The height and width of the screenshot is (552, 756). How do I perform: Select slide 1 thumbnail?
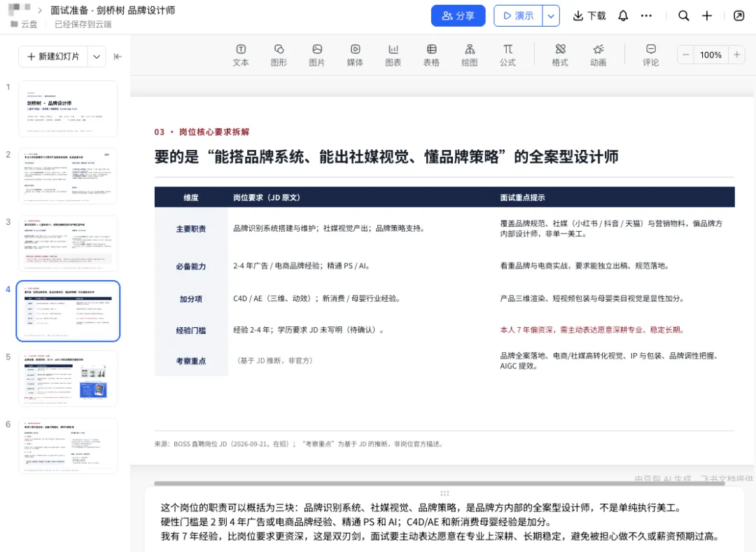point(68,109)
